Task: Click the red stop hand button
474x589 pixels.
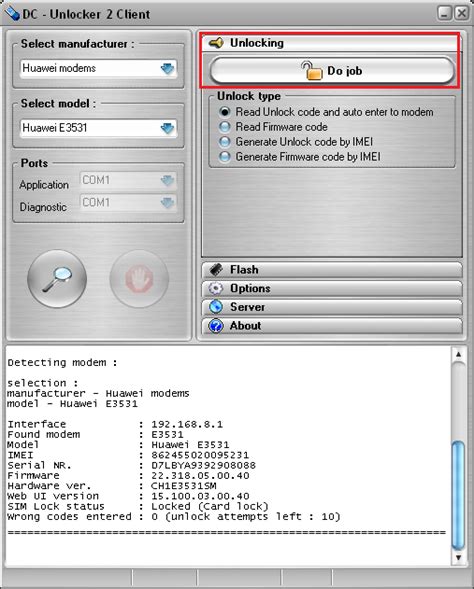Action: [x=139, y=279]
